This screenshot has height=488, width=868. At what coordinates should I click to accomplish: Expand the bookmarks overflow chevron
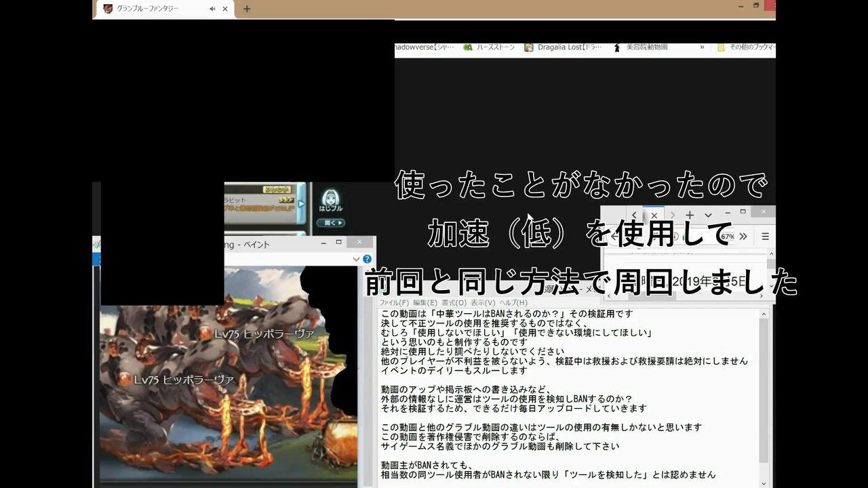tap(702, 47)
